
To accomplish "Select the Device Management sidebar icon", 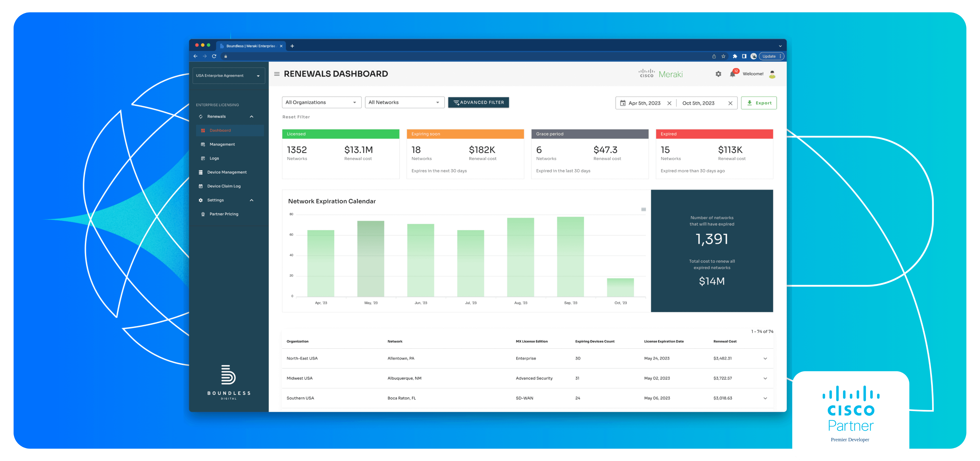I will click(201, 172).
